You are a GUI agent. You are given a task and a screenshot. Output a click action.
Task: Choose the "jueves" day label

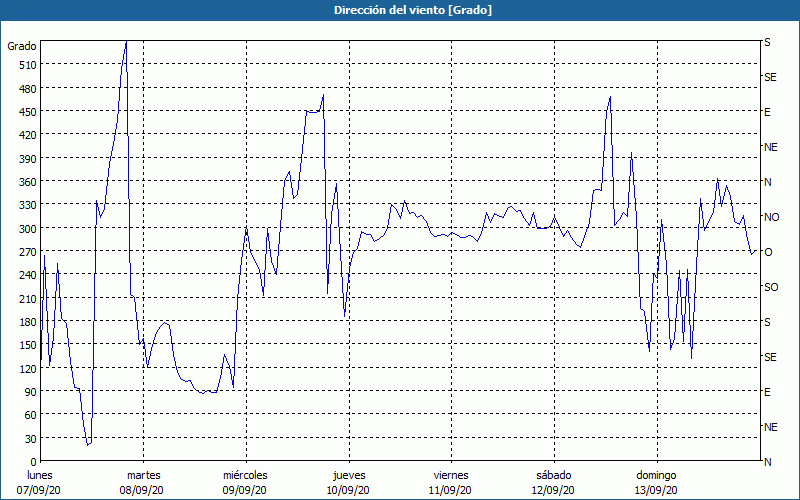[x=349, y=476]
